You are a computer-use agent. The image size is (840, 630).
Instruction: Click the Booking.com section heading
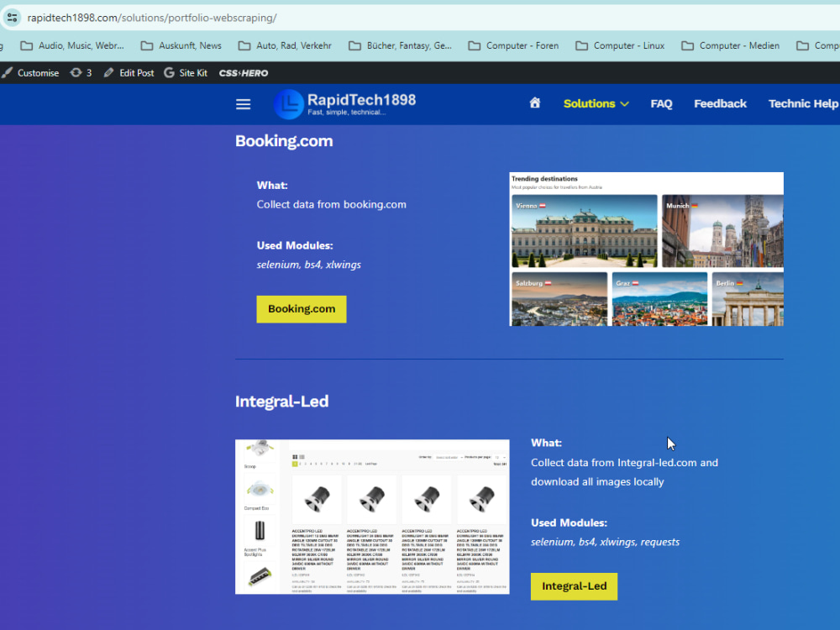click(284, 141)
